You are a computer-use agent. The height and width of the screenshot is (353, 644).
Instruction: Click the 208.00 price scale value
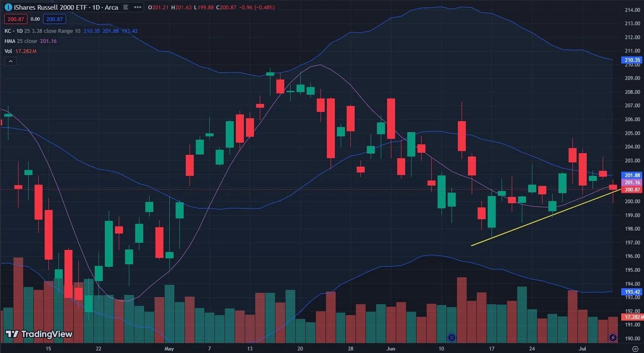(x=633, y=92)
